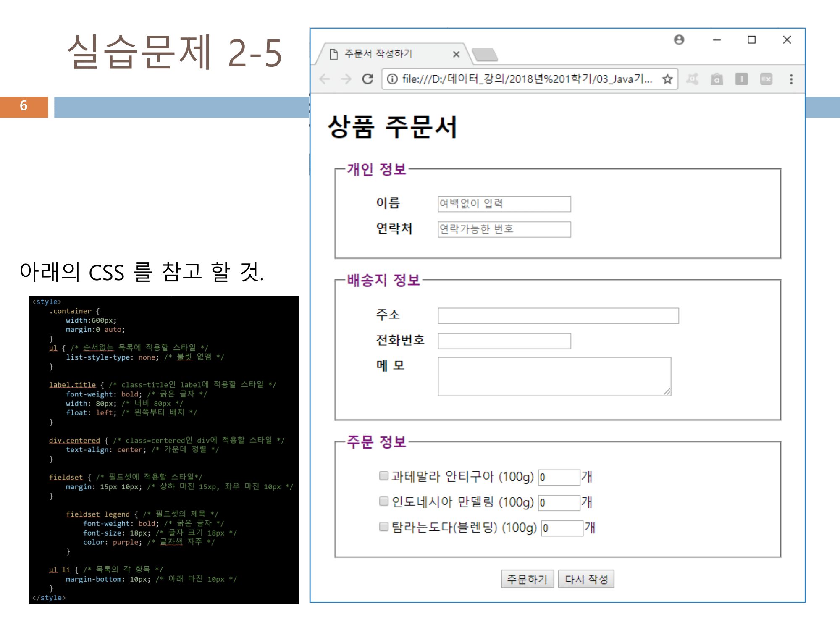Click the .container selector in CSS code
Image resolution: width=840 pixels, height=630 pixels.
click(x=70, y=311)
